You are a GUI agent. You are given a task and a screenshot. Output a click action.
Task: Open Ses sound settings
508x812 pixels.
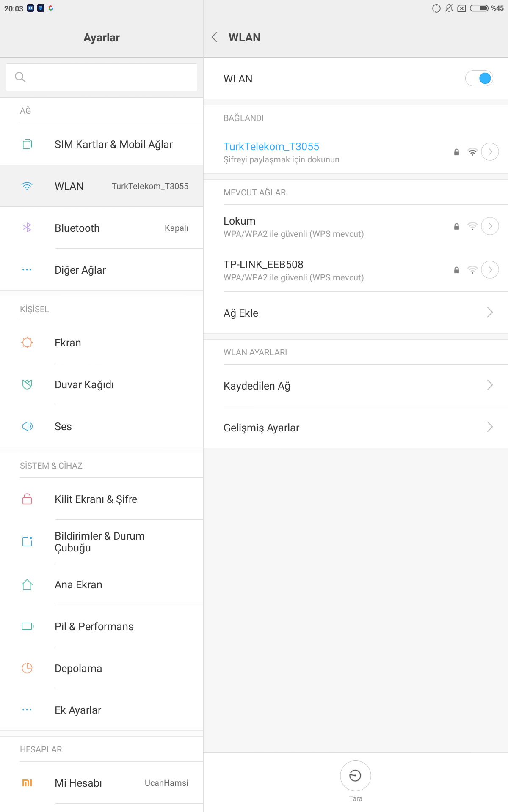point(102,426)
